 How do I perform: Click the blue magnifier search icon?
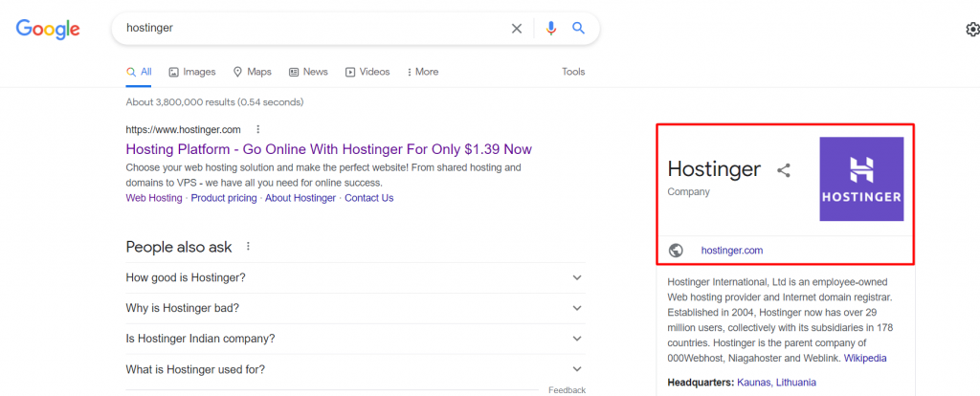click(x=578, y=29)
